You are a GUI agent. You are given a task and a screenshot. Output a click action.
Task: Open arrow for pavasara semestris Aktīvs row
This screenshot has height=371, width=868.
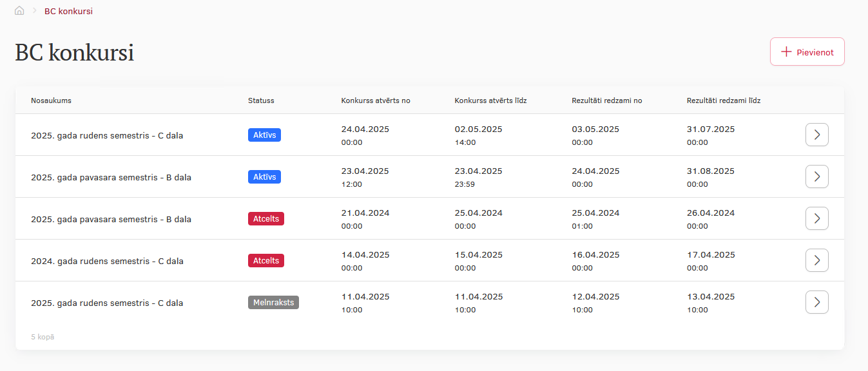[x=817, y=176]
